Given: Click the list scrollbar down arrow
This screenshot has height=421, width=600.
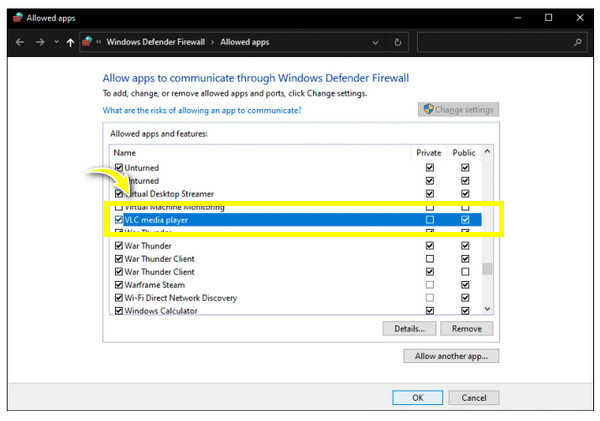Looking at the screenshot, I should [x=487, y=308].
